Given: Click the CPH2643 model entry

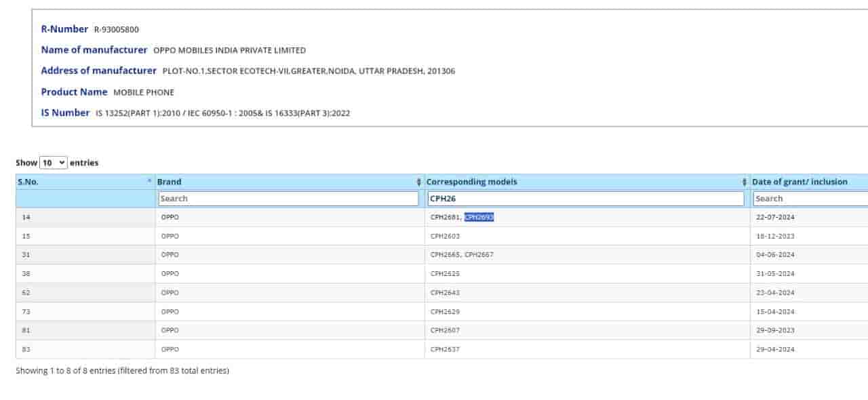Looking at the screenshot, I should point(445,293).
